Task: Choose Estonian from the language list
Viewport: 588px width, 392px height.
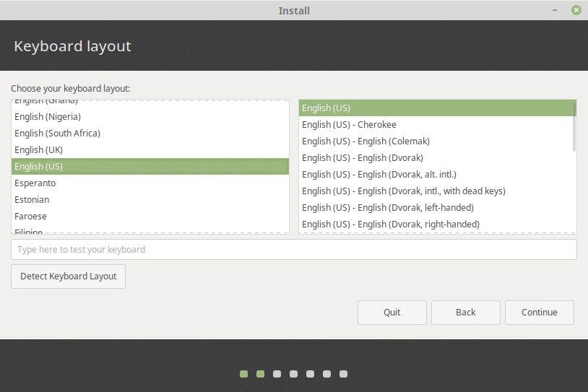Action: tap(150, 199)
